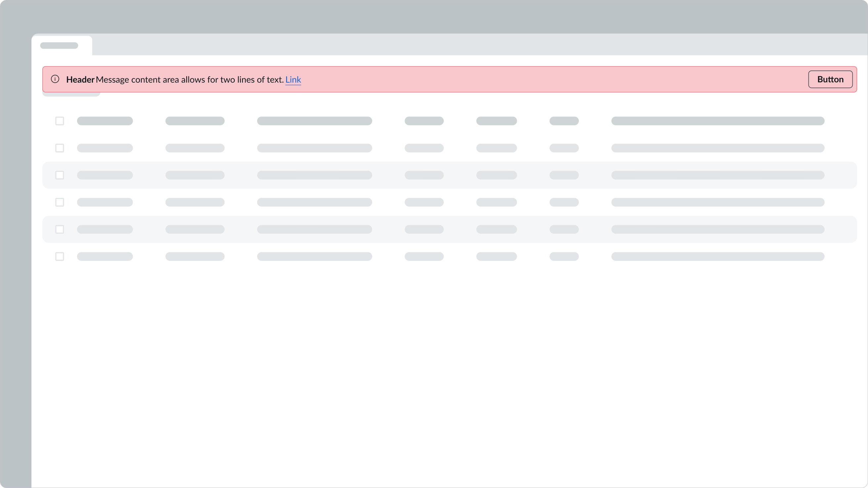Click the second row's first column placeholder
This screenshot has width=868, height=488.
coord(105,148)
